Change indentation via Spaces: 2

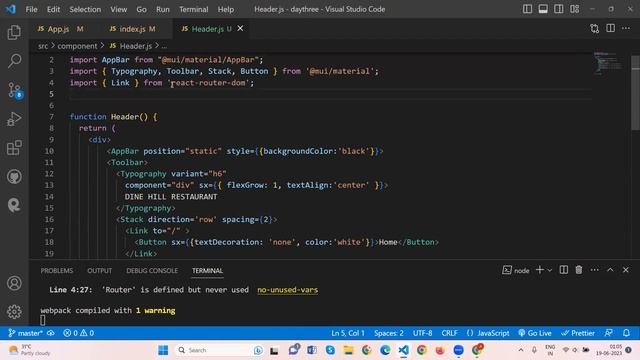(389, 333)
